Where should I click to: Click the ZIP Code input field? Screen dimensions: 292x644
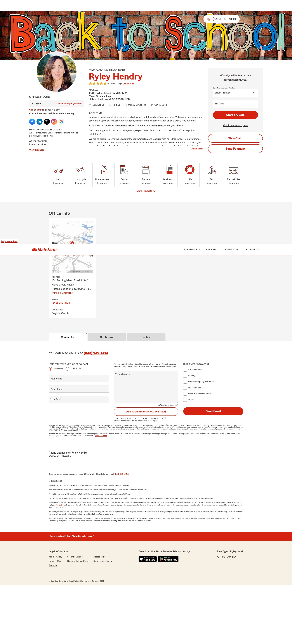coord(235,104)
